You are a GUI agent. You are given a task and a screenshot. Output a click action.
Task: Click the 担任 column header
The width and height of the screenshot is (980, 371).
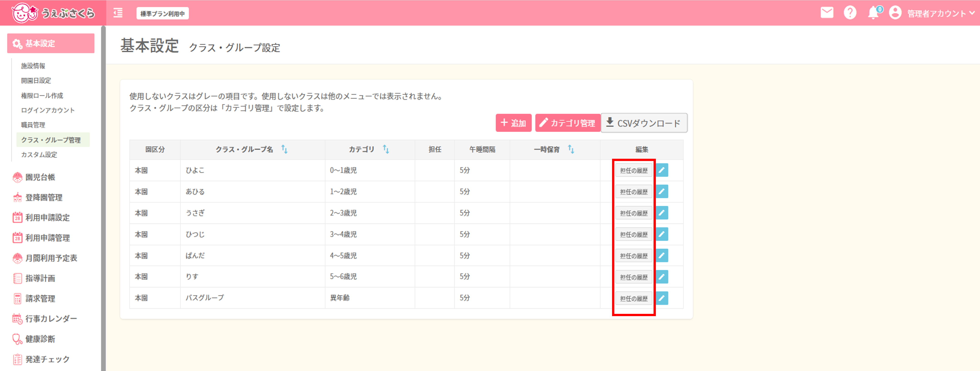point(435,149)
